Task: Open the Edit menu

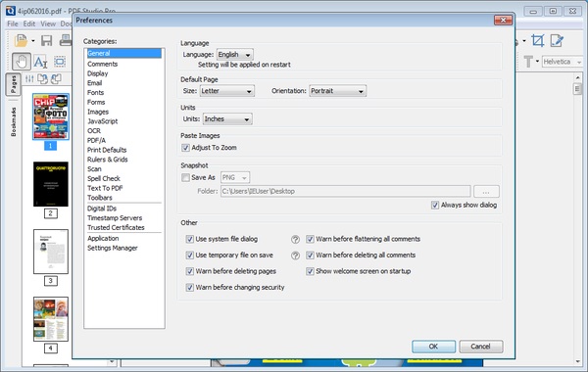Action: click(x=29, y=23)
